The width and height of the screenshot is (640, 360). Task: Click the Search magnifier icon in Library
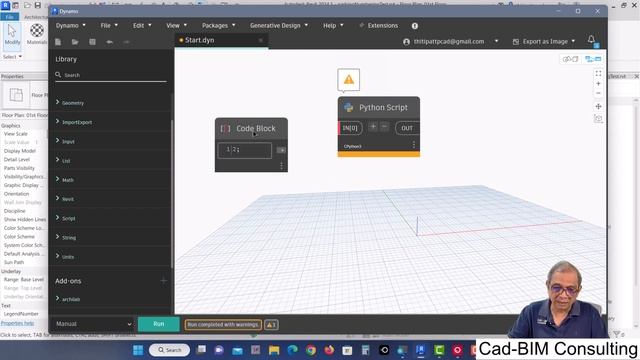coord(58,75)
